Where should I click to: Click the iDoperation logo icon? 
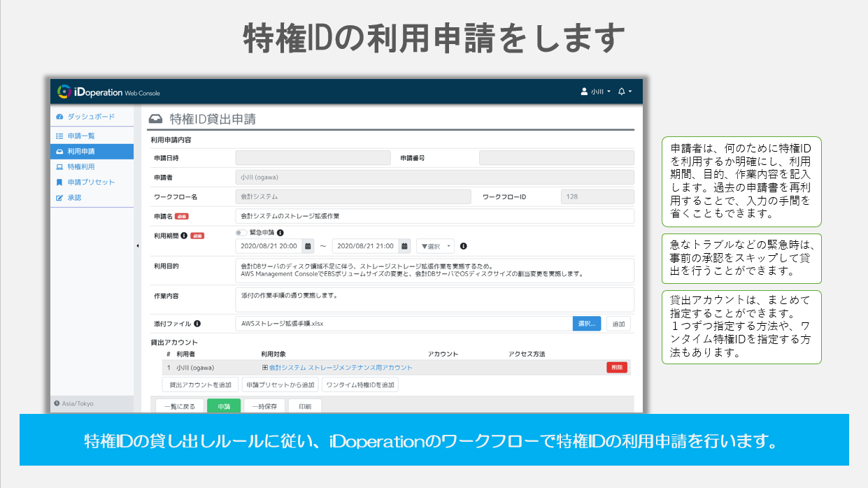click(64, 92)
